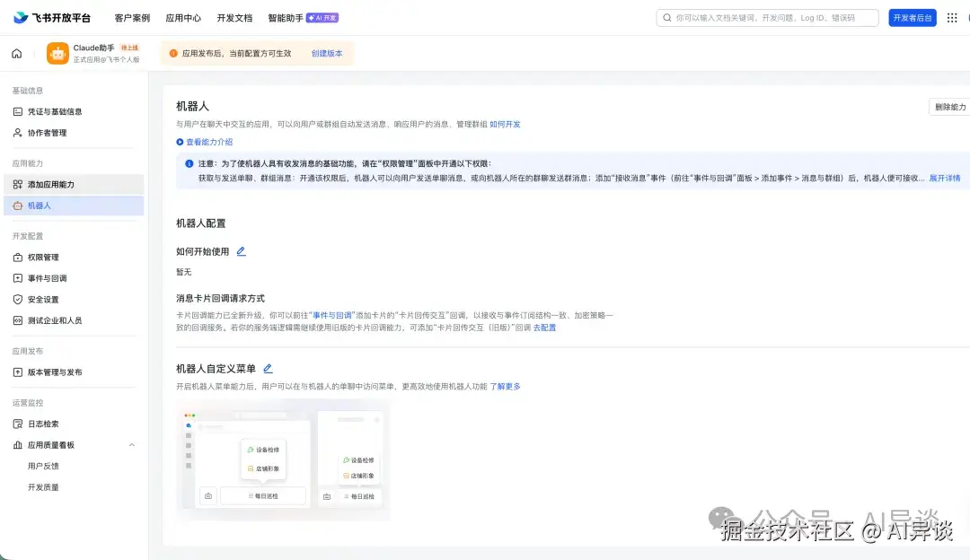Screen dimensions: 970x560
Task: Click the icon beside 添加应用能力
Action: click(18, 184)
